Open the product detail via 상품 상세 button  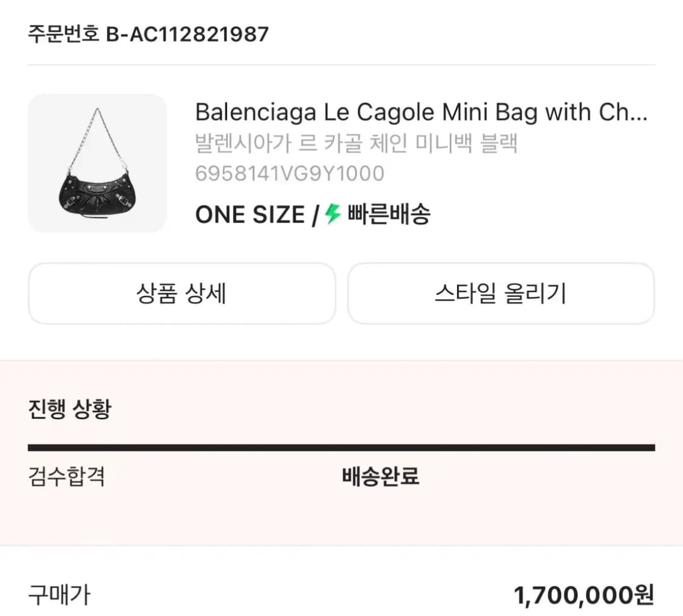182,293
